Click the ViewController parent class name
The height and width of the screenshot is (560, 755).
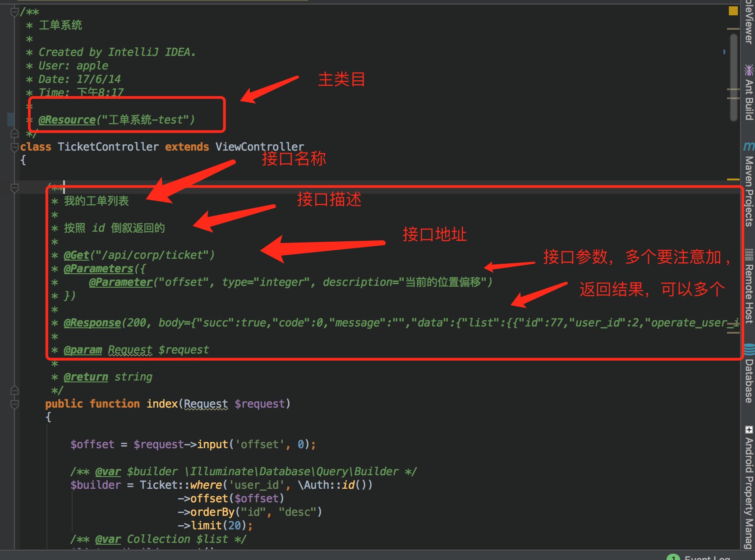tap(260, 147)
